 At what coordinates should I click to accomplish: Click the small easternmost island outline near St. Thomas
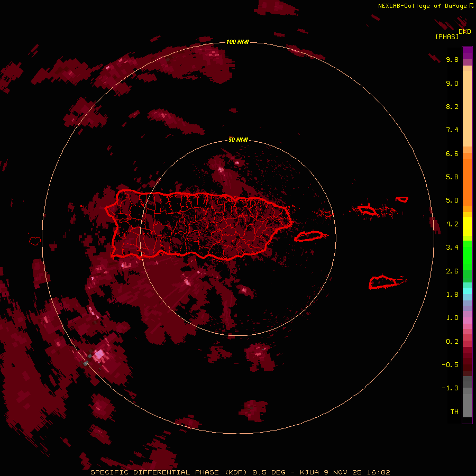click(402, 199)
